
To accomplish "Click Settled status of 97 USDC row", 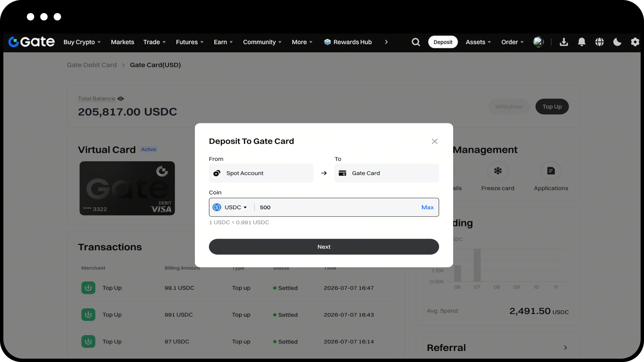I will pyautogui.click(x=285, y=342).
